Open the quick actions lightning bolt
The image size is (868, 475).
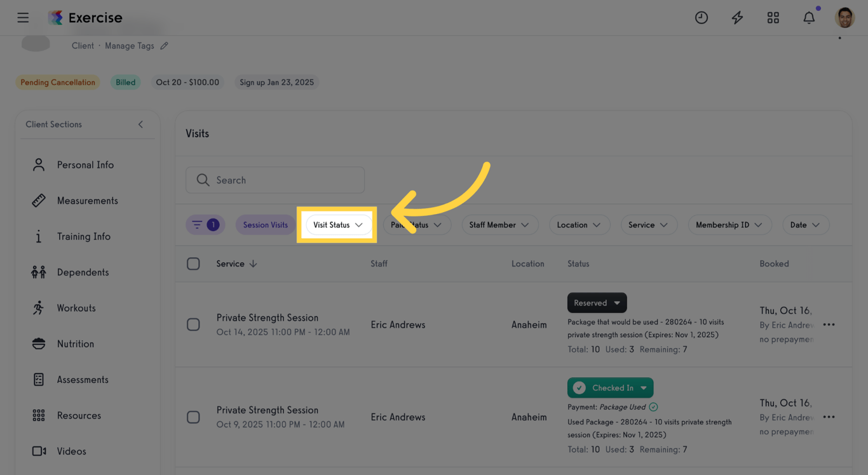click(x=737, y=17)
